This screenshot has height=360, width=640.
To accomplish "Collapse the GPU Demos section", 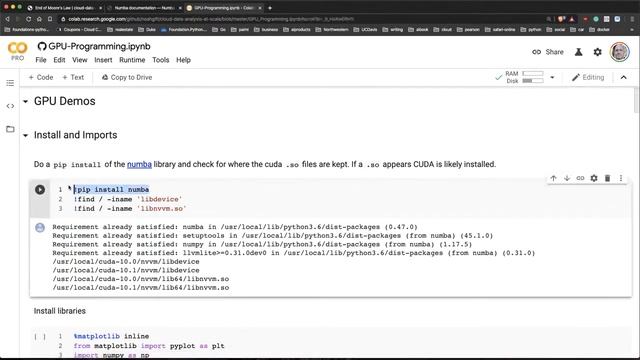I will pos(25,101).
